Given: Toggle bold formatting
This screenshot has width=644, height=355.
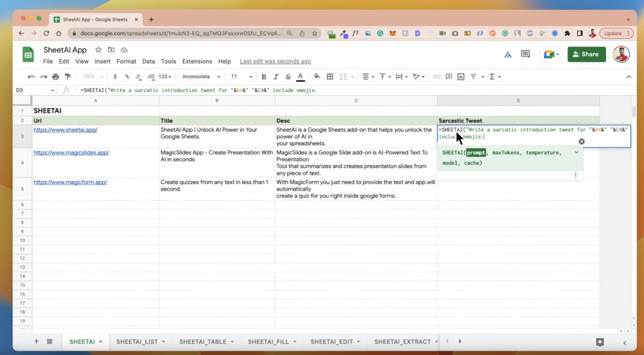Looking at the screenshot, I should [x=264, y=77].
